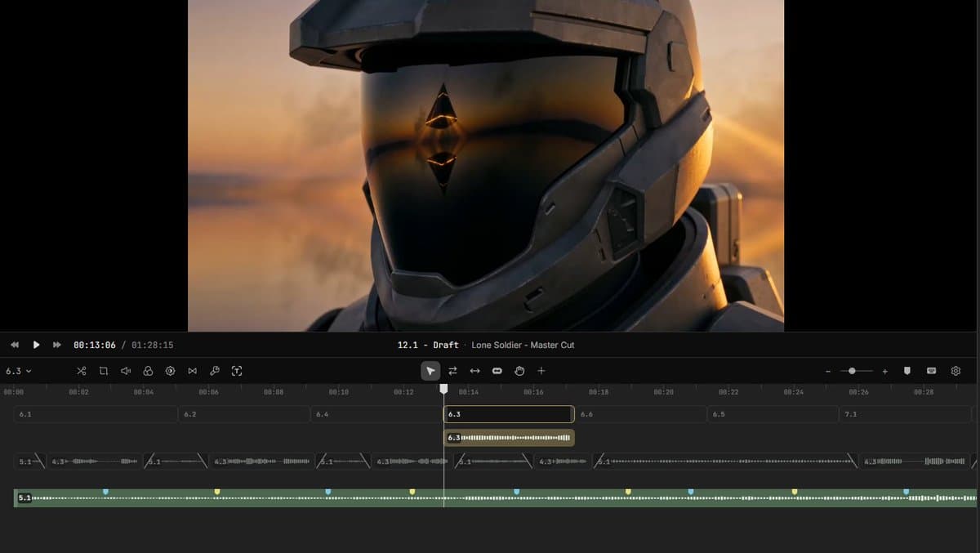Click the bracketed T text icon
This screenshot has width=980, height=553.
point(237,371)
